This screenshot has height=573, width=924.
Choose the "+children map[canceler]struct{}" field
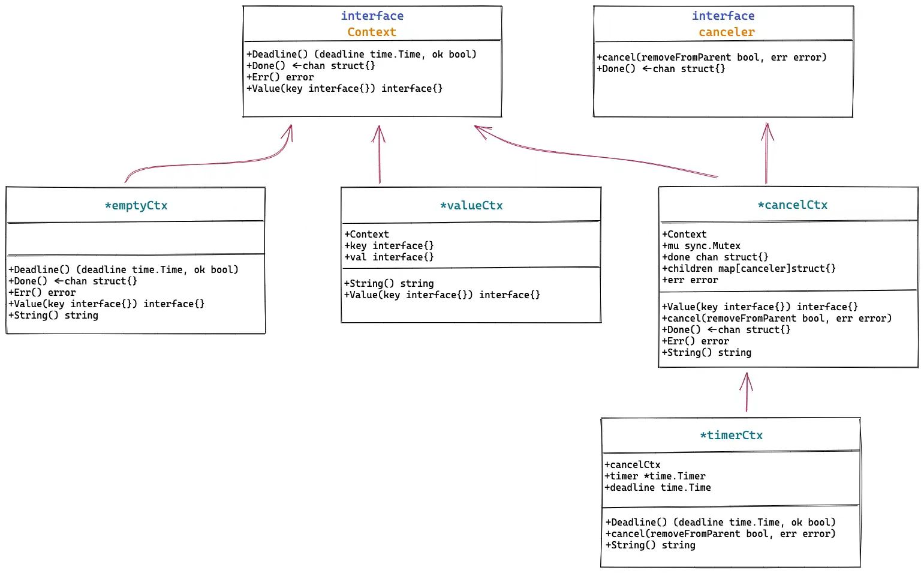tap(749, 268)
